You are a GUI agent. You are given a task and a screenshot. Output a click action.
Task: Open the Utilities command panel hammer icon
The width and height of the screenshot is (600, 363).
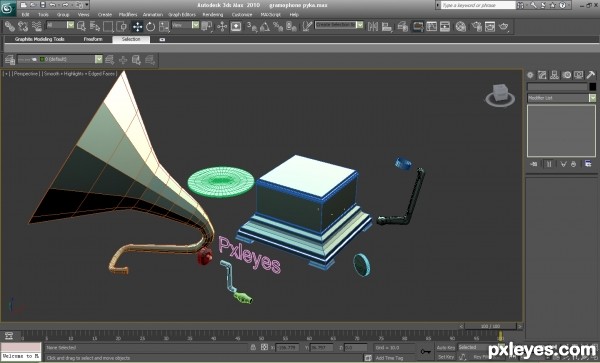[590, 75]
